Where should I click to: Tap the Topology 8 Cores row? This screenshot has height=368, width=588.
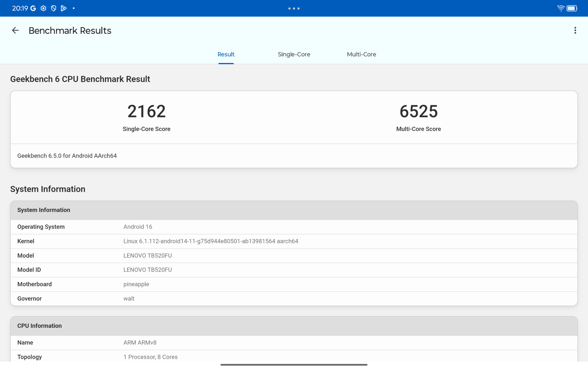(x=150, y=357)
